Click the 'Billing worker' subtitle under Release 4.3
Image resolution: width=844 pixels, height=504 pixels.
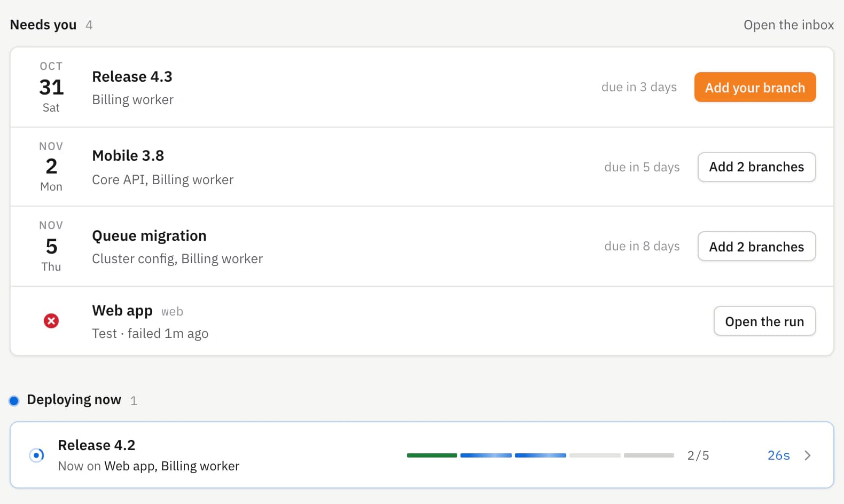pos(133,100)
